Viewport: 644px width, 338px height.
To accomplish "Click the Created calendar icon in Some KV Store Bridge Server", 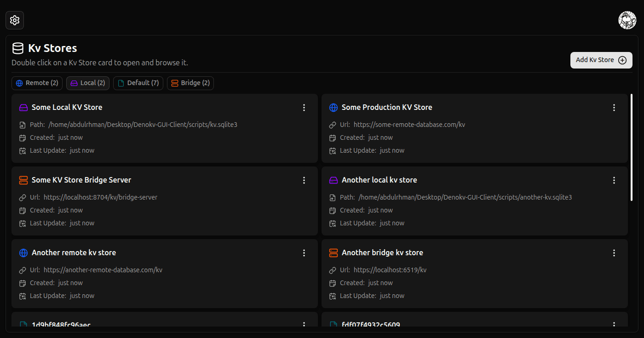I will coord(23,210).
